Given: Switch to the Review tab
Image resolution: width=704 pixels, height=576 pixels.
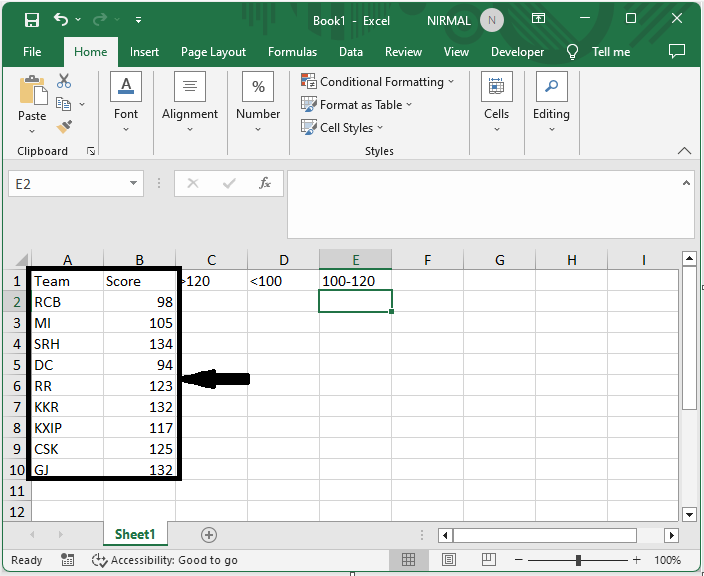Looking at the screenshot, I should 403,52.
